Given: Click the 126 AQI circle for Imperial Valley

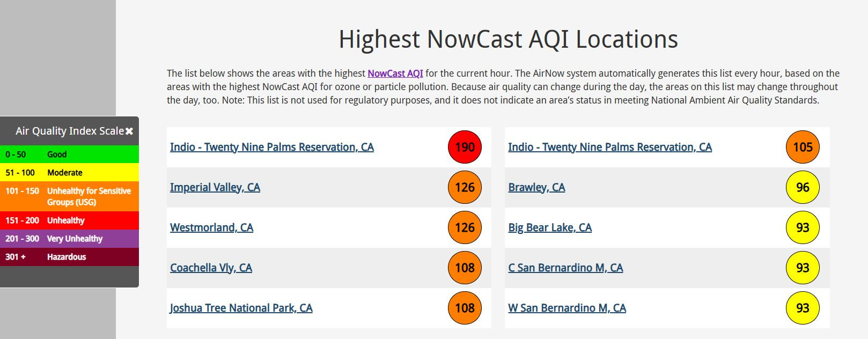Looking at the screenshot, I should click(x=465, y=187).
